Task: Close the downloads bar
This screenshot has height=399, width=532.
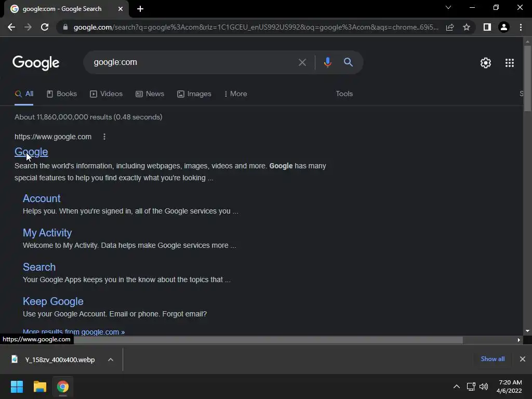Action: [523, 359]
